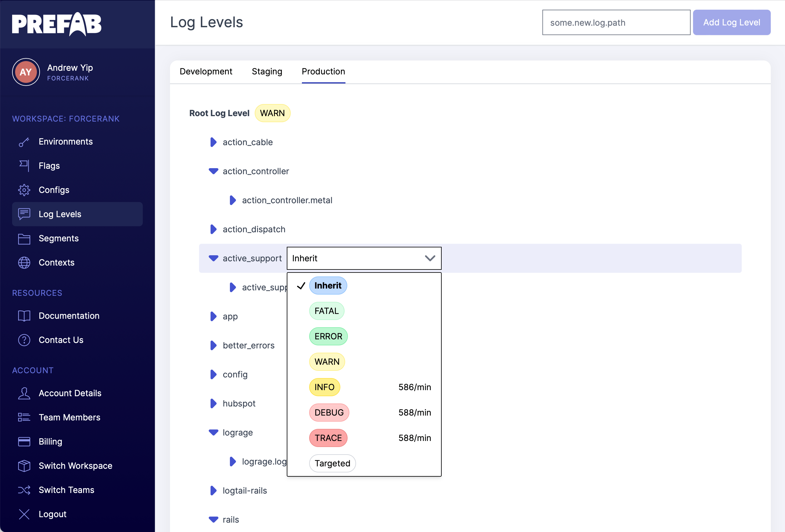Open Configs via the gear icon
The width and height of the screenshot is (785, 532).
click(x=24, y=190)
